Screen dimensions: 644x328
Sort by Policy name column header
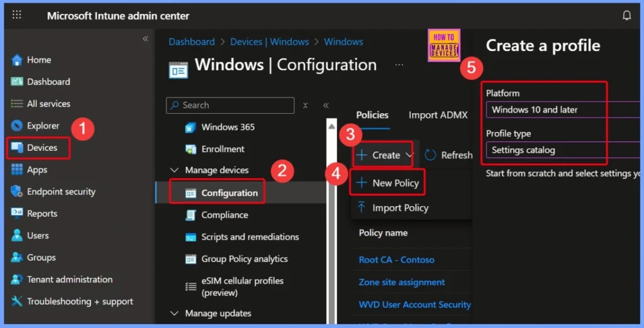pyautogui.click(x=383, y=232)
